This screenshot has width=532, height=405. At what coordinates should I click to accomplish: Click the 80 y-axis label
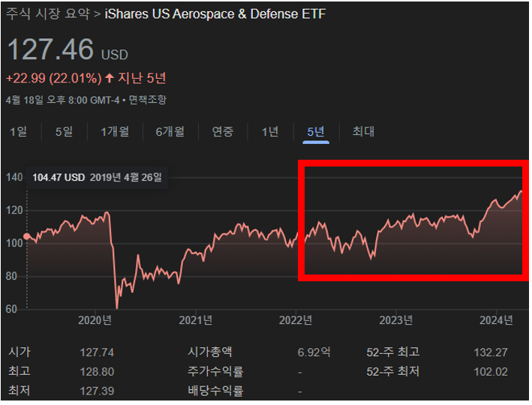point(11,277)
